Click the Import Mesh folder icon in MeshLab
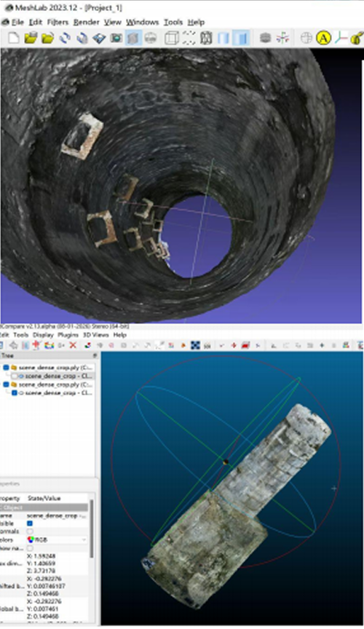364x629 pixels. pos(48,38)
